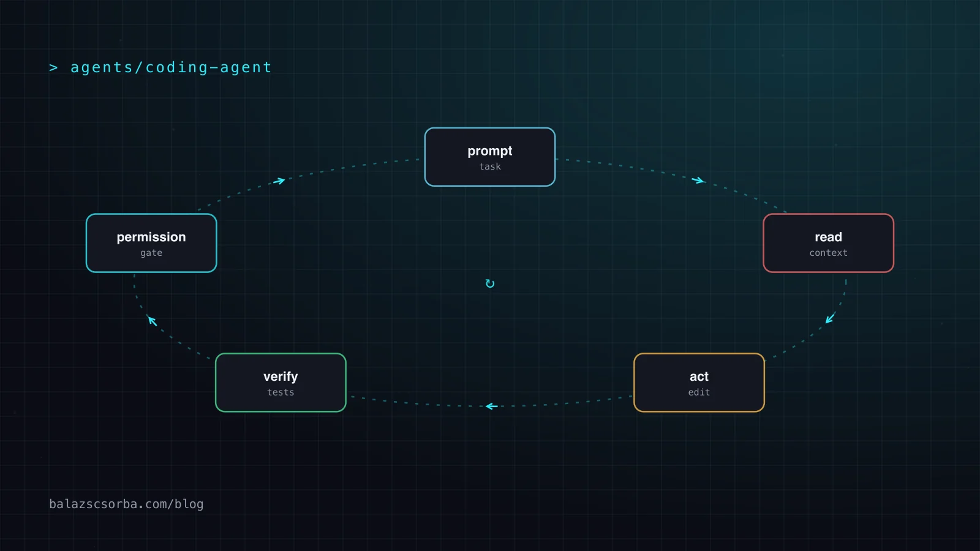Click the terminal prompt chevron symbol
This screenshot has height=551, width=980.
(x=53, y=67)
